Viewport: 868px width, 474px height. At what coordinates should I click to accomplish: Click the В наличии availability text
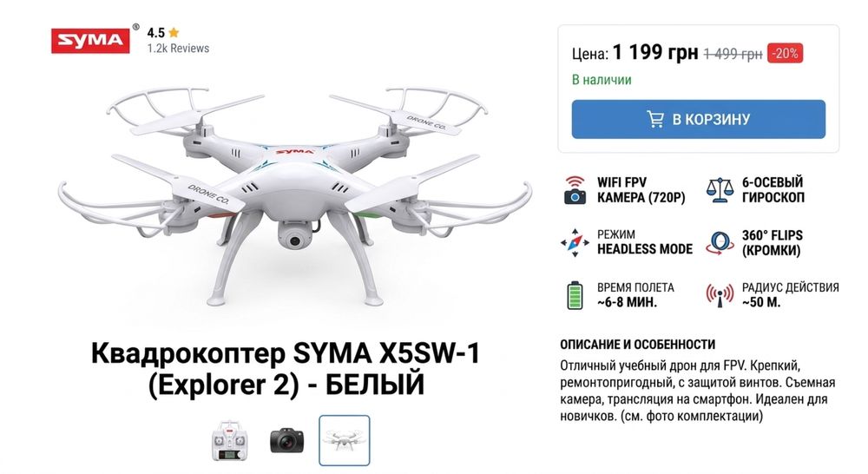tap(602, 80)
